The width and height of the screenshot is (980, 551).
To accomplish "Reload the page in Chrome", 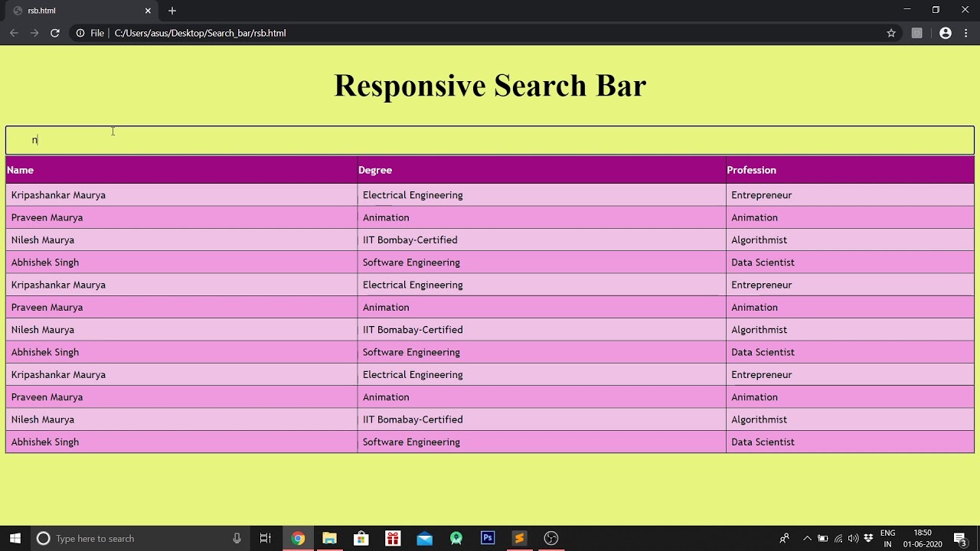I will [55, 33].
